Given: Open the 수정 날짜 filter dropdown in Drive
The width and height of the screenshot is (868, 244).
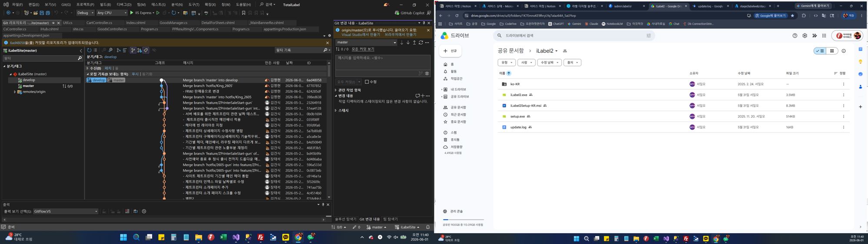Looking at the screenshot, I should point(549,63).
